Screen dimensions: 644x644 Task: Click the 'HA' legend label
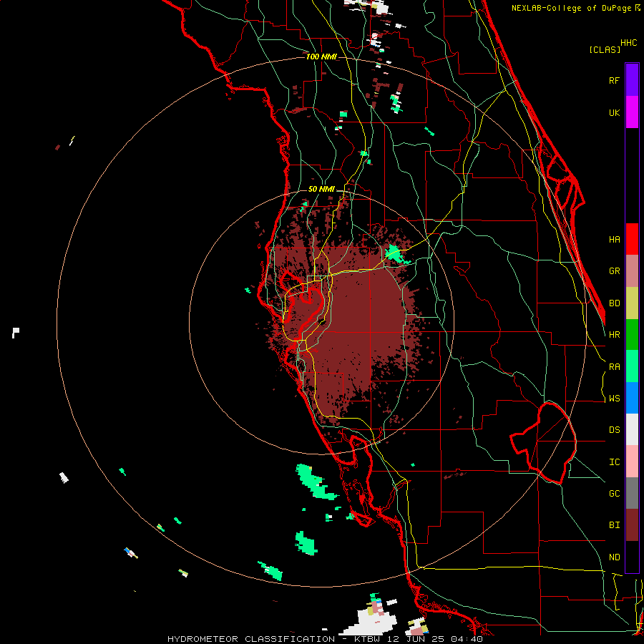pos(614,239)
